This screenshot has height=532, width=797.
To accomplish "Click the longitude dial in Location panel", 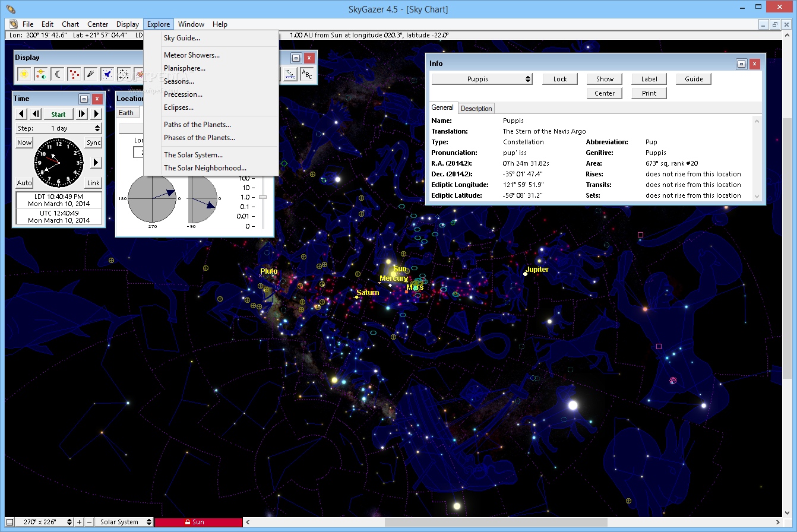I will coord(153,198).
